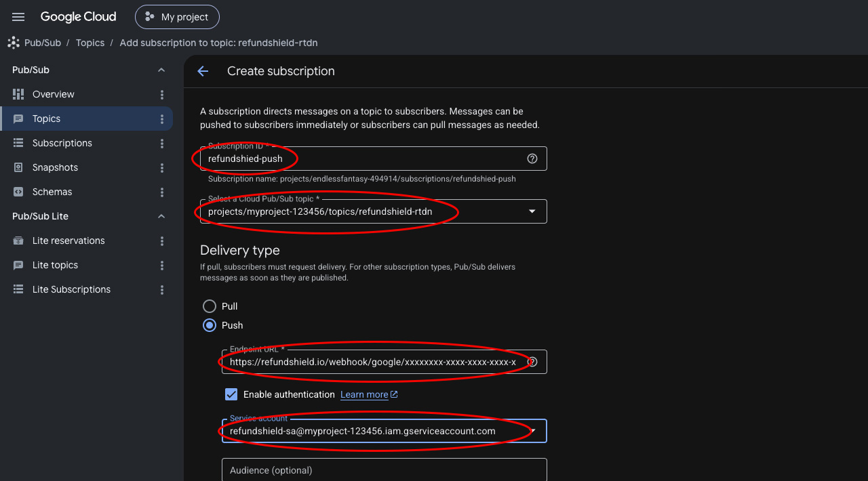Click the Overview dashboard icon
The height and width of the screenshot is (481, 868).
(18, 94)
